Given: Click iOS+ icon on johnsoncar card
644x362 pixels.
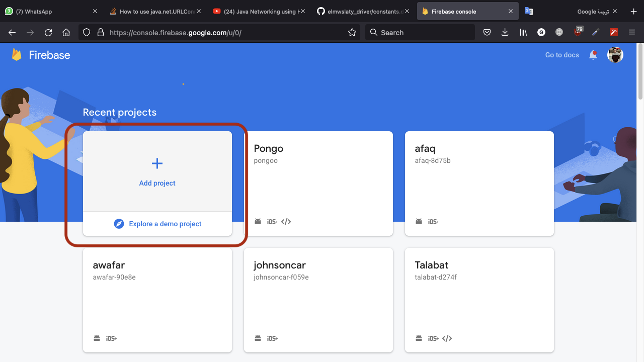Looking at the screenshot, I should point(272,338).
